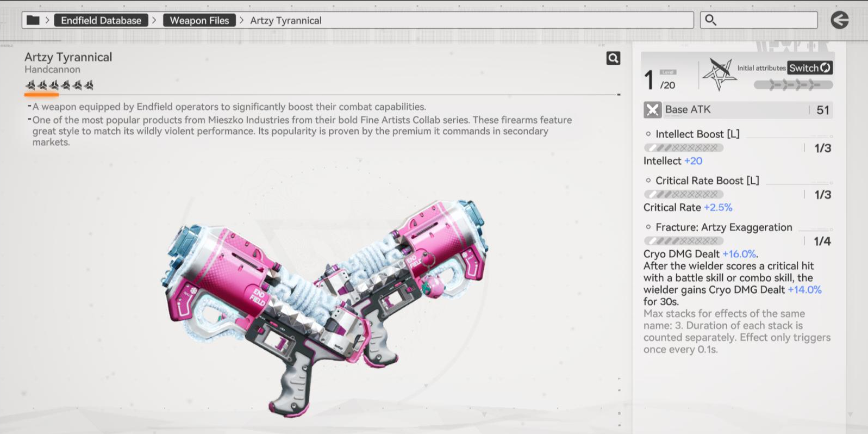The width and height of the screenshot is (868, 434).
Task: Select the Base ATK value 51
Action: pos(823,110)
